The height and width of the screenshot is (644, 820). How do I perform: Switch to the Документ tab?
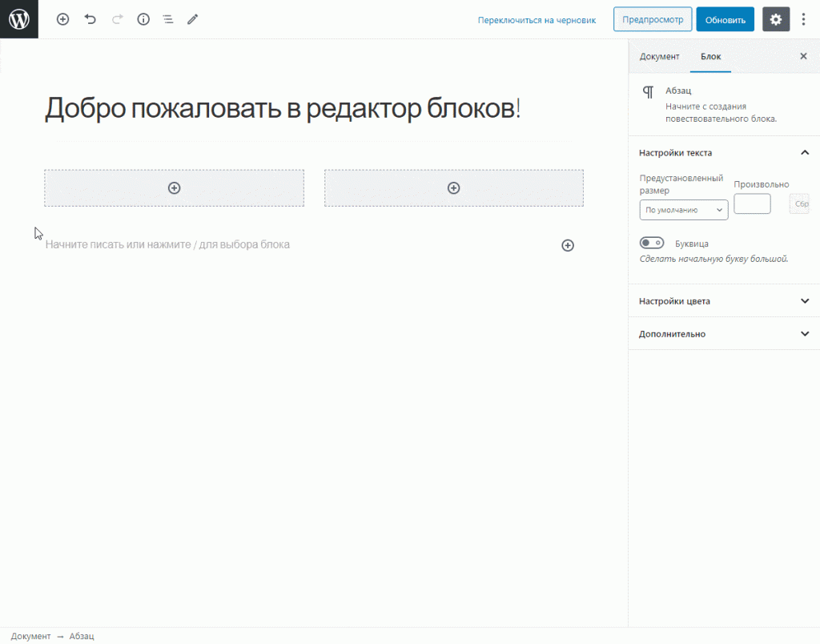point(660,56)
